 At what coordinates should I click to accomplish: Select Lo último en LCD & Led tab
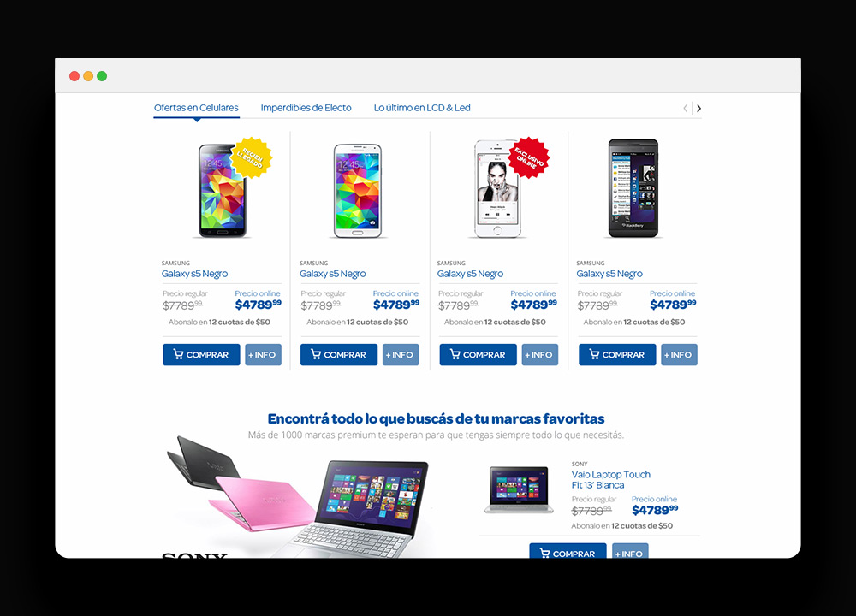[422, 108]
